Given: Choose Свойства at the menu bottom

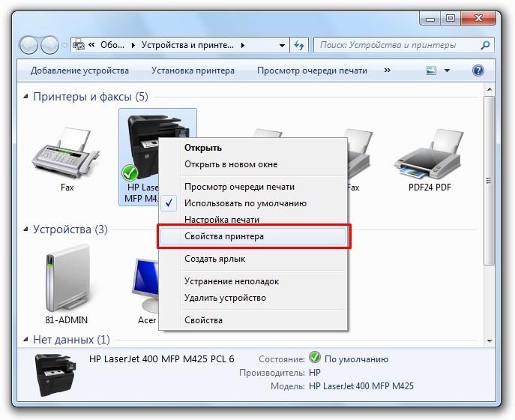Looking at the screenshot, I should tap(253, 320).
